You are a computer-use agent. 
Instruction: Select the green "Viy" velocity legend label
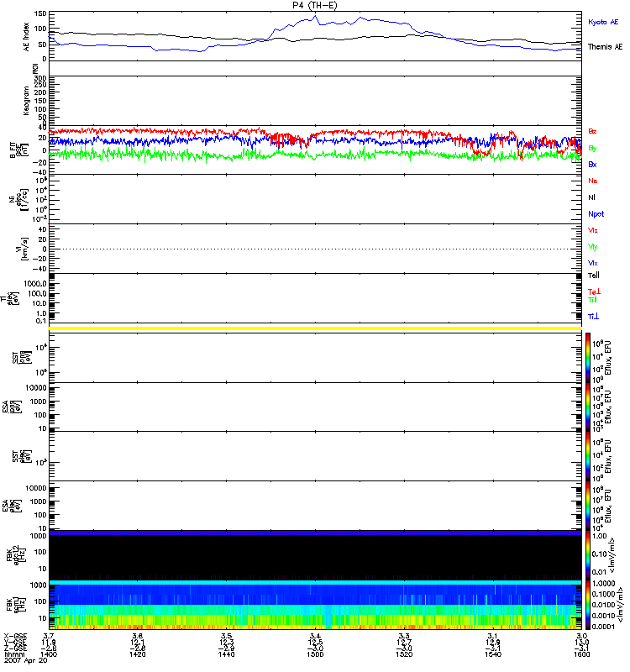593,247
